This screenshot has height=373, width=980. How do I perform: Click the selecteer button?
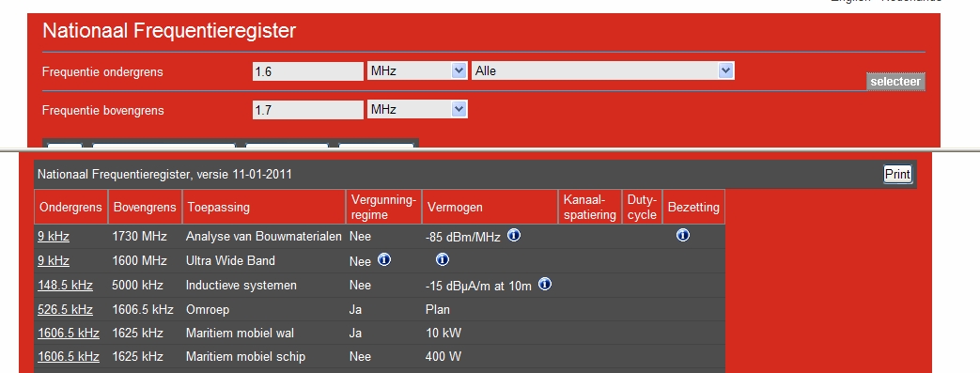tap(895, 82)
